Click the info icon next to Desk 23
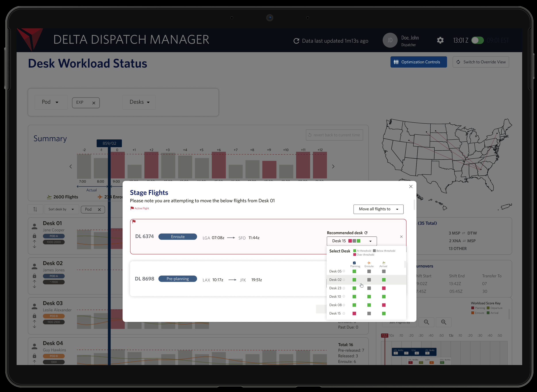 pyautogui.click(x=344, y=288)
